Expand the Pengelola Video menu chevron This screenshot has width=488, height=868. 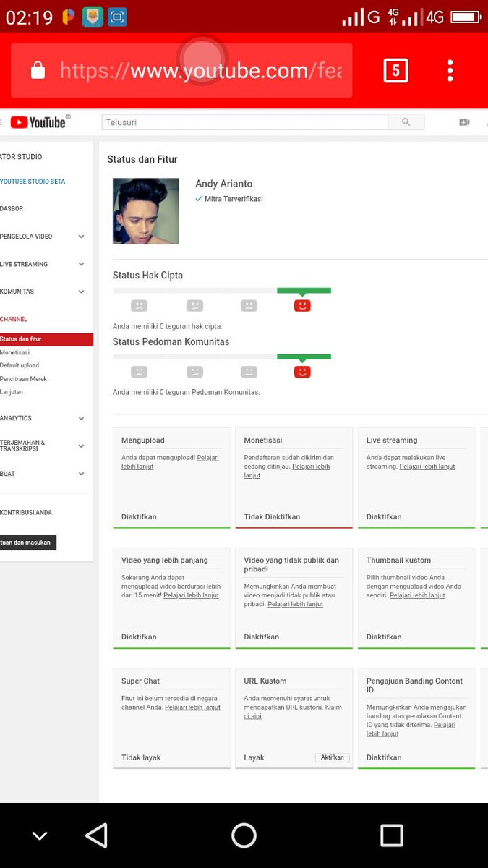[81, 237]
